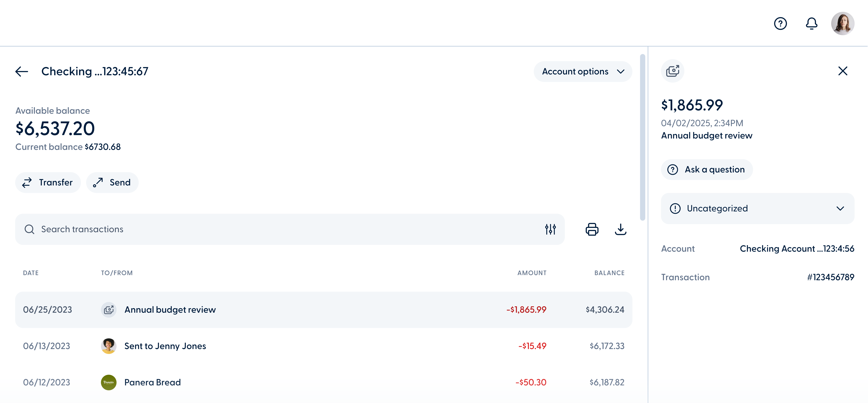Download the transactions
Image resolution: width=868 pixels, height=403 pixels.
621,229
